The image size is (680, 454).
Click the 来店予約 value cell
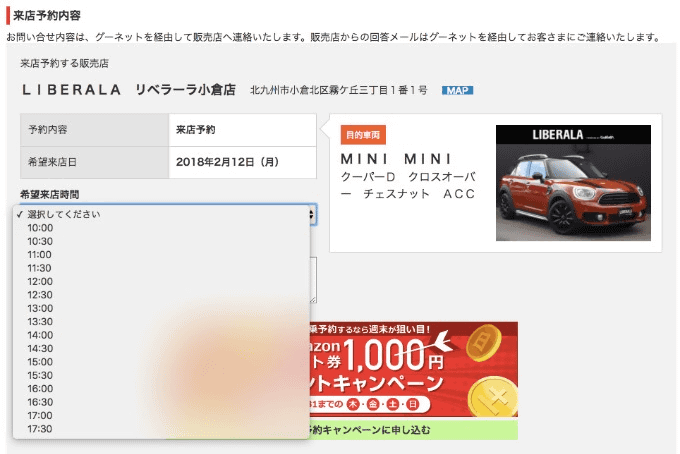(x=242, y=130)
